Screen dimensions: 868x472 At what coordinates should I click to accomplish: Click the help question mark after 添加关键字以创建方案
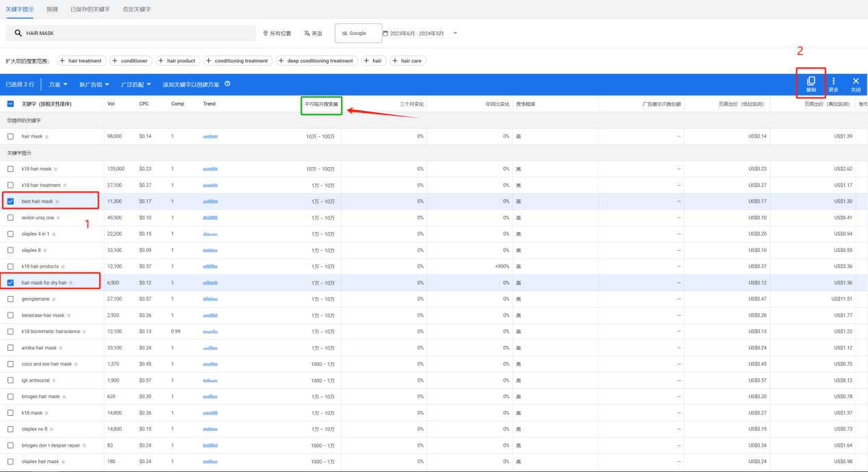tap(227, 84)
